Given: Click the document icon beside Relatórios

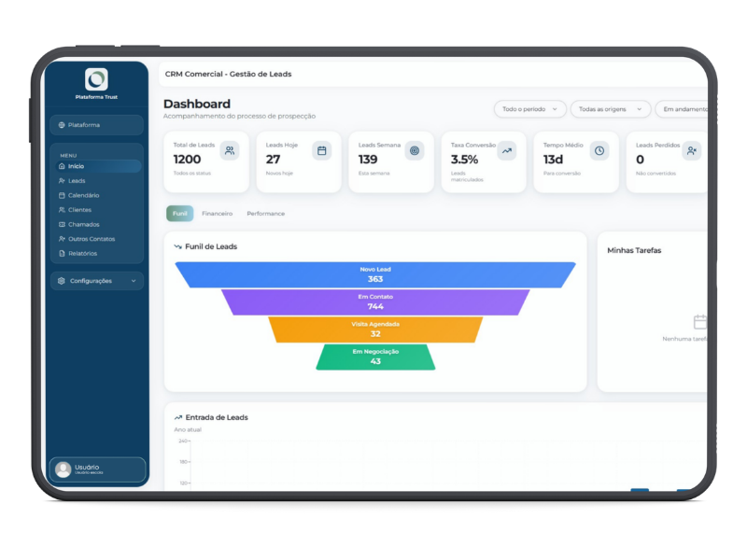Looking at the screenshot, I should point(62,253).
